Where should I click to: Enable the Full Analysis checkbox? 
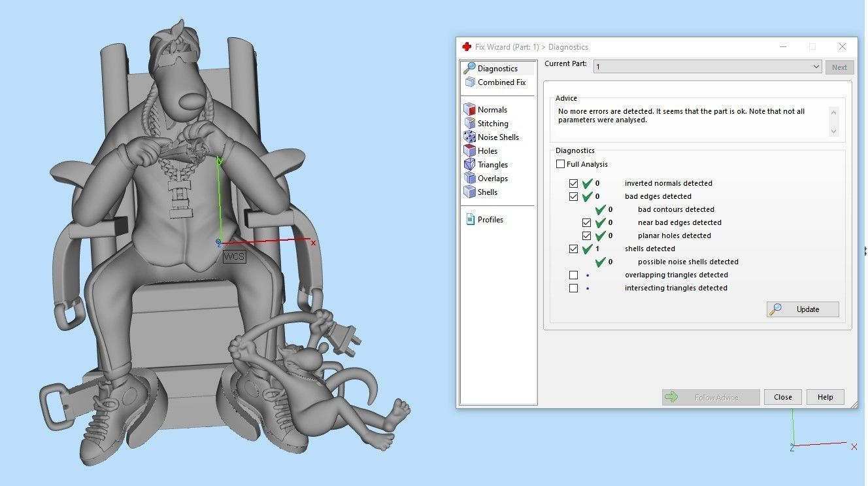click(560, 164)
